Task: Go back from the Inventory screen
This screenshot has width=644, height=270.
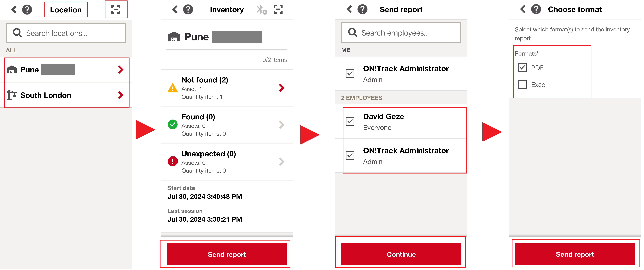Action: (x=175, y=9)
